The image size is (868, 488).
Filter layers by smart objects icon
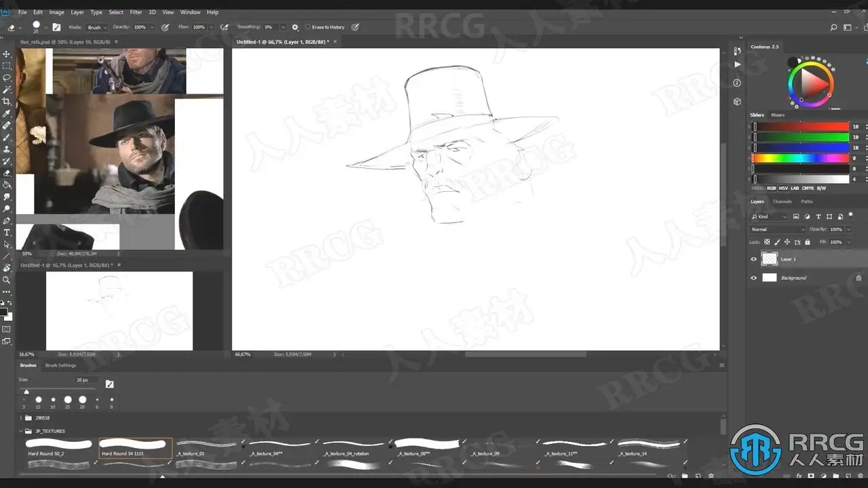[840, 217]
